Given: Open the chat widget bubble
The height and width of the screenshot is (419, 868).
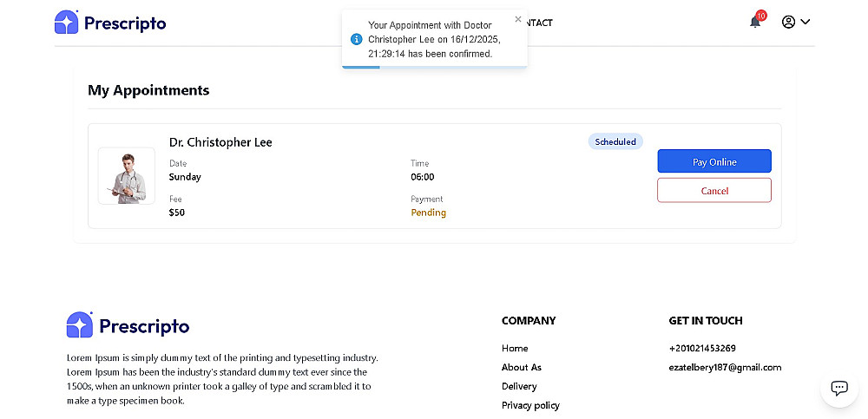Looking at the screenshot, I should [838, 388].
